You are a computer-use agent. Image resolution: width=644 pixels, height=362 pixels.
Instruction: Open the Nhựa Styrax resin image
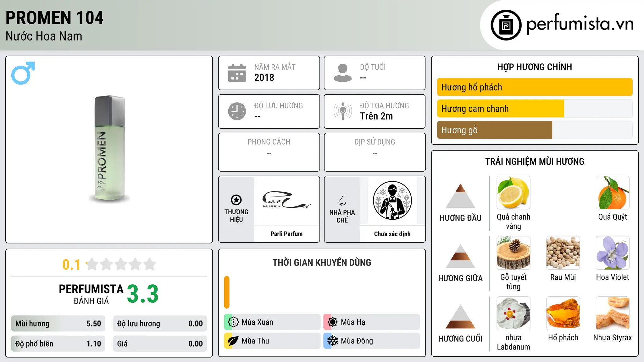613,313
